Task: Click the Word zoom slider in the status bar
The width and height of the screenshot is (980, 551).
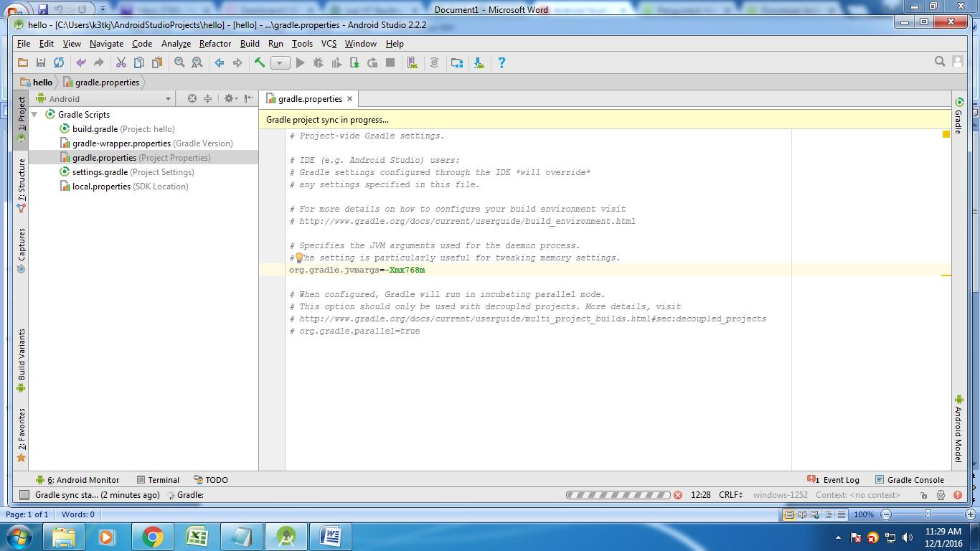Action: coord(928,514)
